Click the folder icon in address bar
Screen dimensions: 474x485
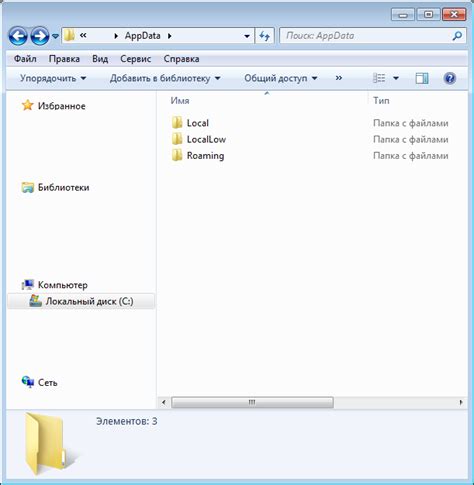click(69, 35)
